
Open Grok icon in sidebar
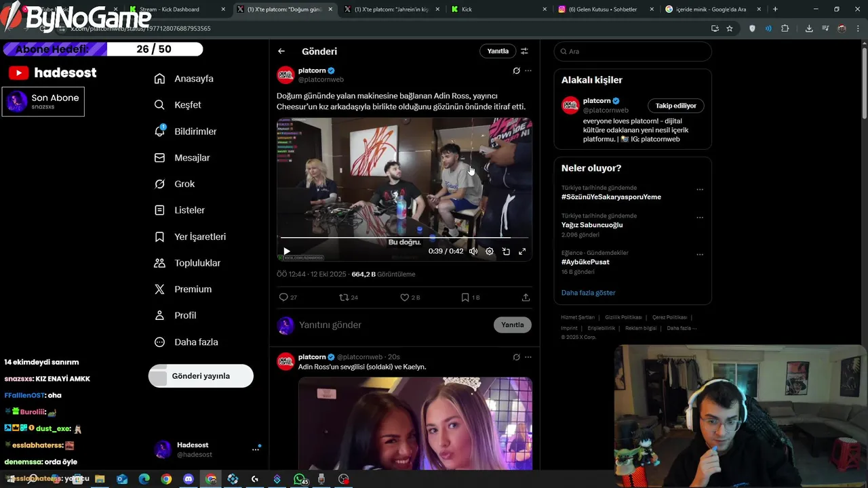point(159,184)
